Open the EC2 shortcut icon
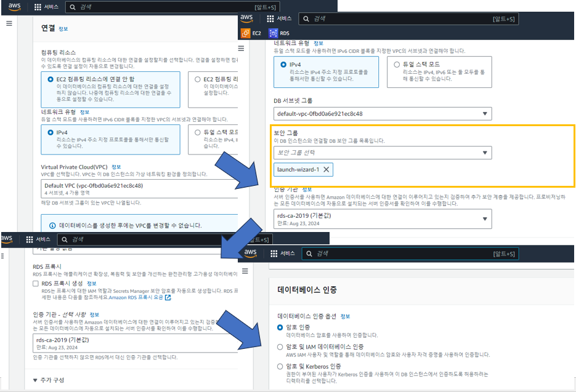The image size is (576, 392). pyautogui.click(x=245, y=33)
